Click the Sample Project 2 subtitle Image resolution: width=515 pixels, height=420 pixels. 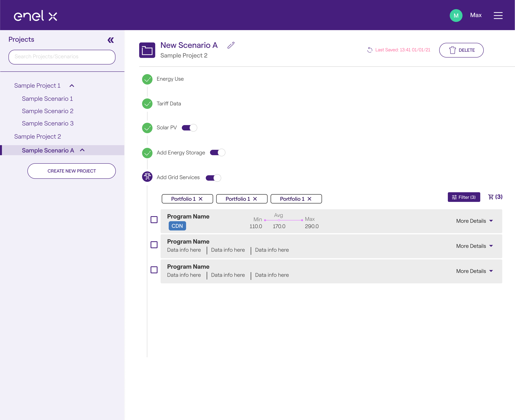pyautogui.click(x=184, y=56)
